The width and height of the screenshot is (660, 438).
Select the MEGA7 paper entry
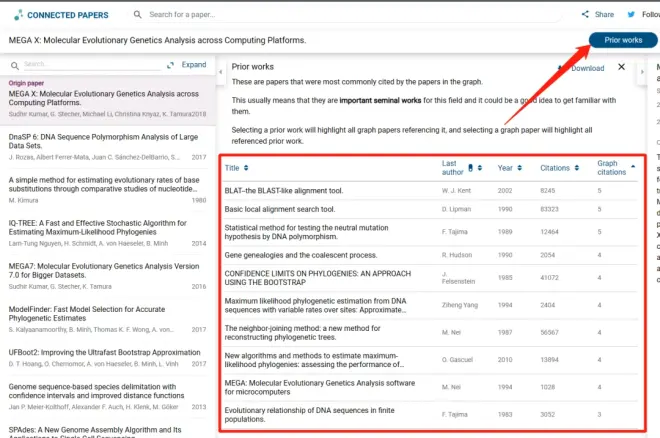click(107, 276)
